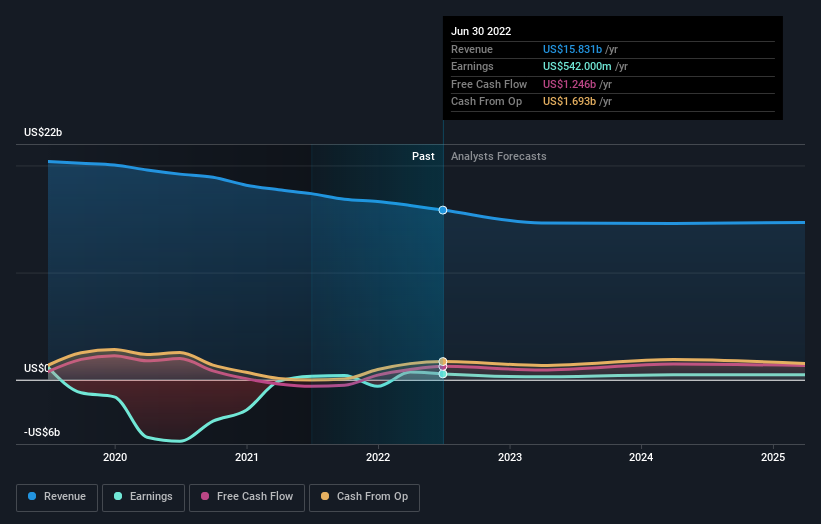
Task: Click the Analysts Forecasts label
Action: (x=498, y=157)
